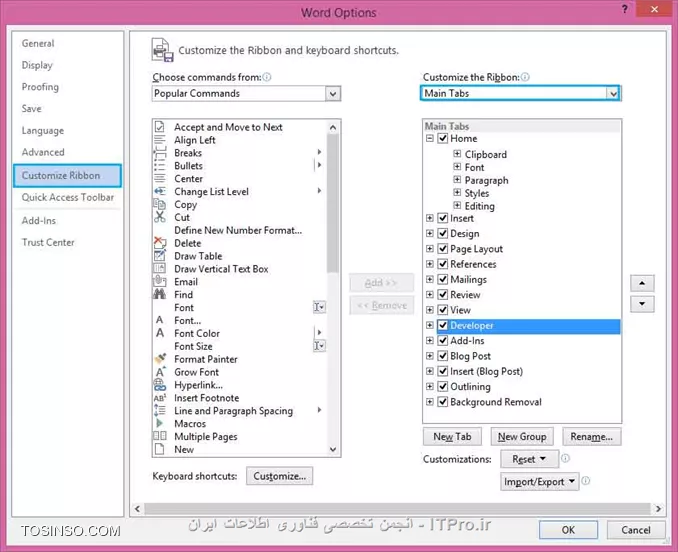Click the Cut scissors icon
The height and width of the screenshot is (552, 678).
tap(160, 217)
